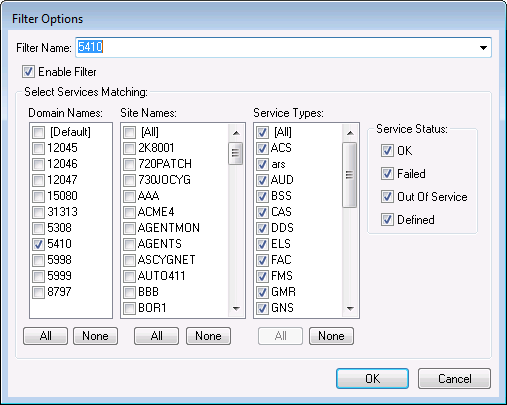Uncheck the Failed service status

[x=387, y=174]
